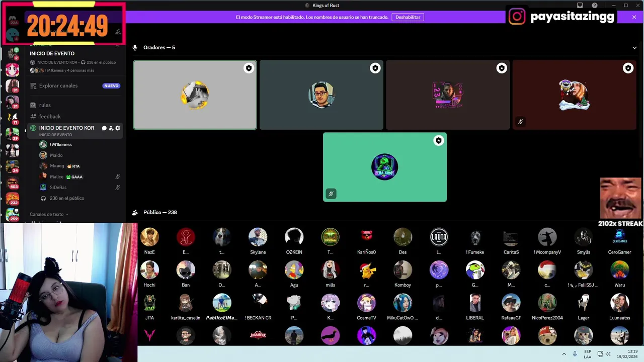Open audience member Luunaatss avatar
The image size is (644, 362).
(x=619, y=303)
